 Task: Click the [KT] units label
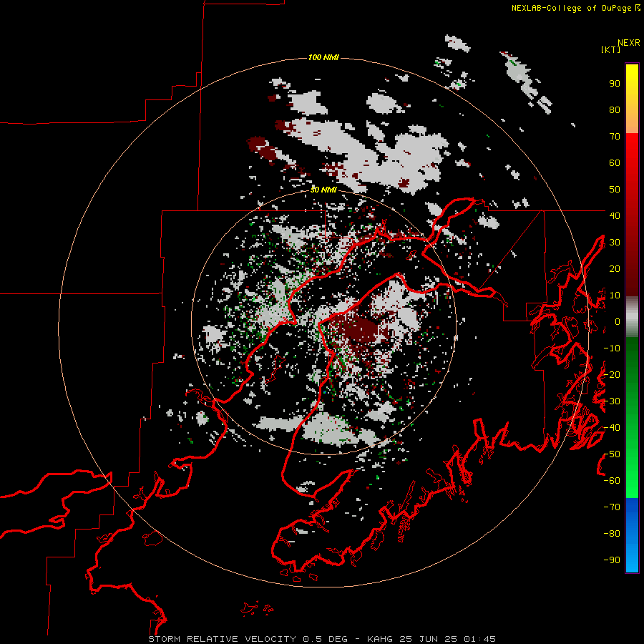(x=610, y=49)
